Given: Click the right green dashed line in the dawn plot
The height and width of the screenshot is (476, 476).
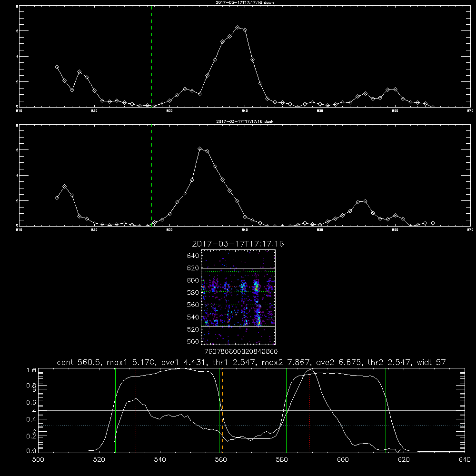Looking at the screenshot, I should [263, 57].
